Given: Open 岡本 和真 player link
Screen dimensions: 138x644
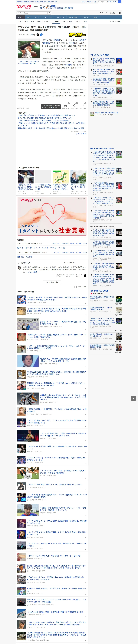Looking at the screenshot, I should coord(20,257).
